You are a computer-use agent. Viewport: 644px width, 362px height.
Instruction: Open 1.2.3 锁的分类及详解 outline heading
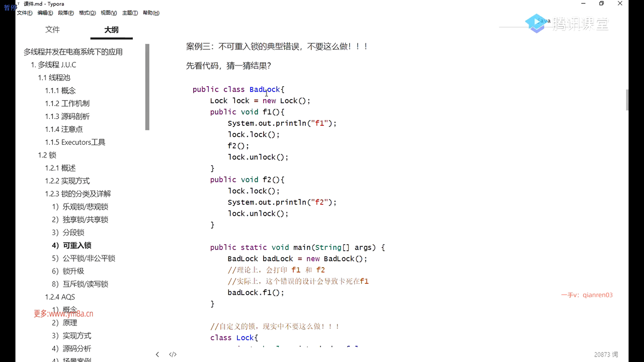(78, 194)
